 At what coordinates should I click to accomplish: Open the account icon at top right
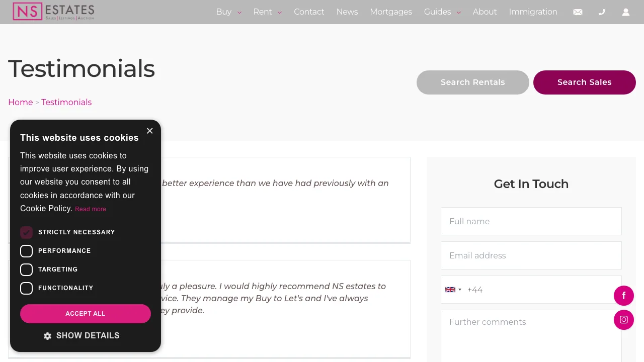(x=626, y=12)
